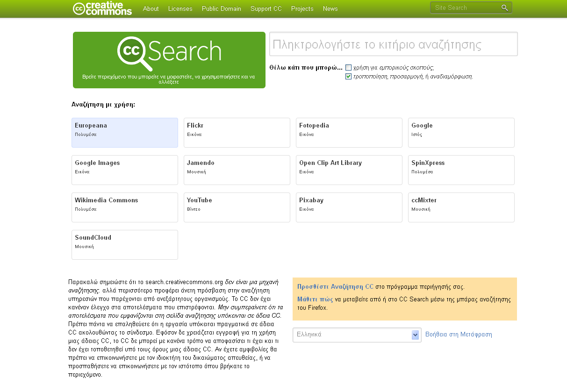
Task: Click the Προσθέστε Αναζήτηση CC link
Action: pos(335,287)
